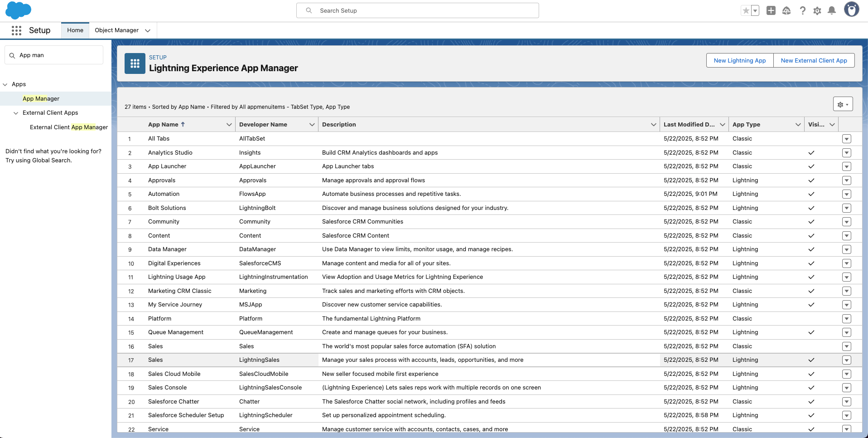
Task: Open the Setup gear icon
Action: (817, 10)
